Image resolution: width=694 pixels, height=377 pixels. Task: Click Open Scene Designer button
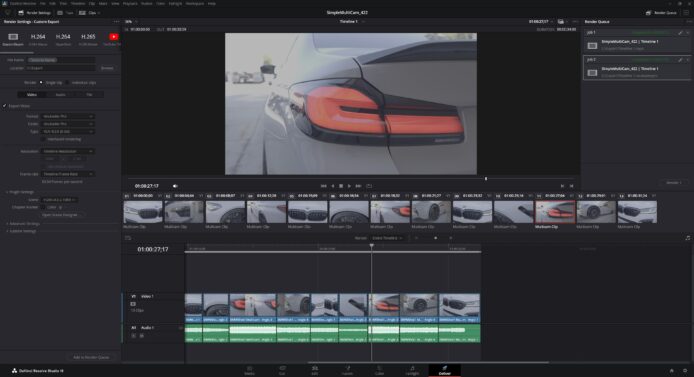click(60, 215)
